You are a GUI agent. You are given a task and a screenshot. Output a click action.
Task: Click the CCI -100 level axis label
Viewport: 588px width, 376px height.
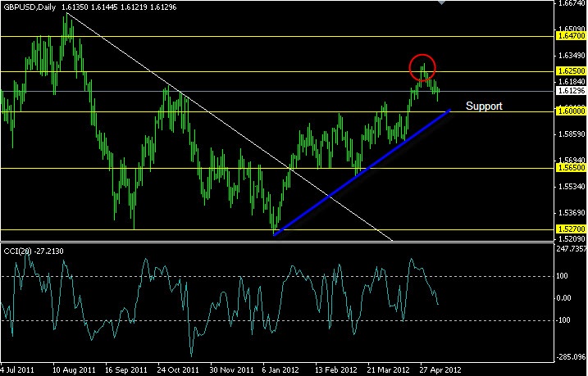click(x=566, y=320)
